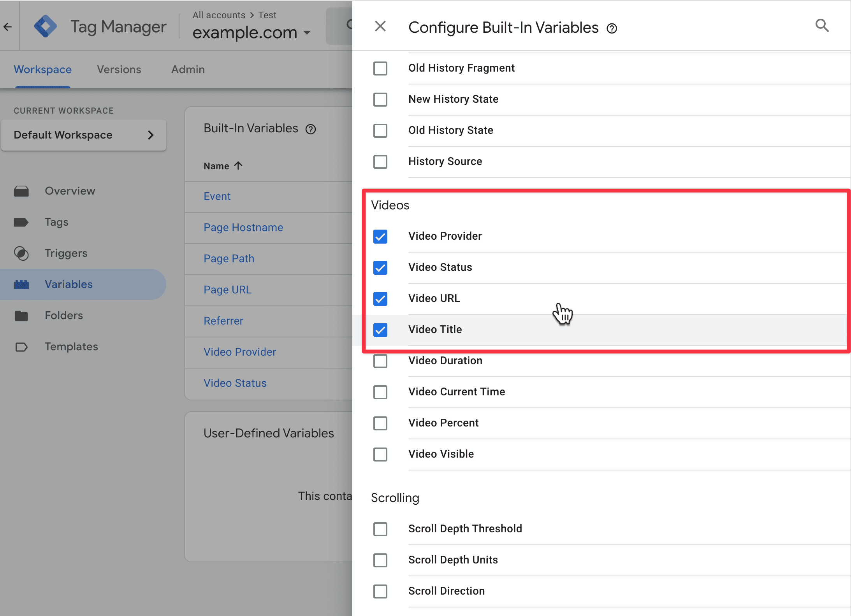Image resolution: width=851 pixels, height=616 pixels.
Task: Select the Workspace tab
Action: point(42,68)
